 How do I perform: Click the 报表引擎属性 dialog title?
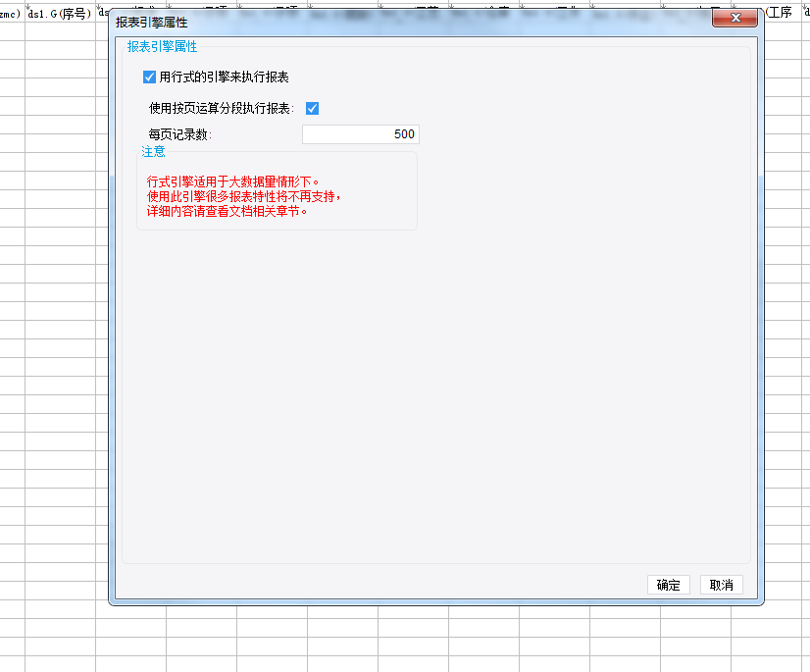coord(152,23)
